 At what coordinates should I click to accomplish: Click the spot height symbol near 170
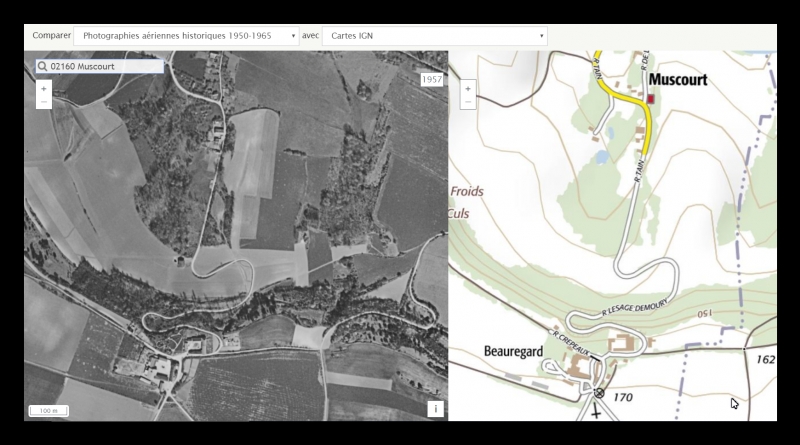[599, 393]
